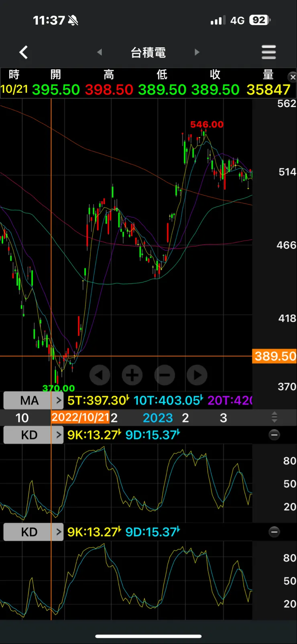
Task: Tap the 389.50 orange price tag
Action: (x=275, y=356)
